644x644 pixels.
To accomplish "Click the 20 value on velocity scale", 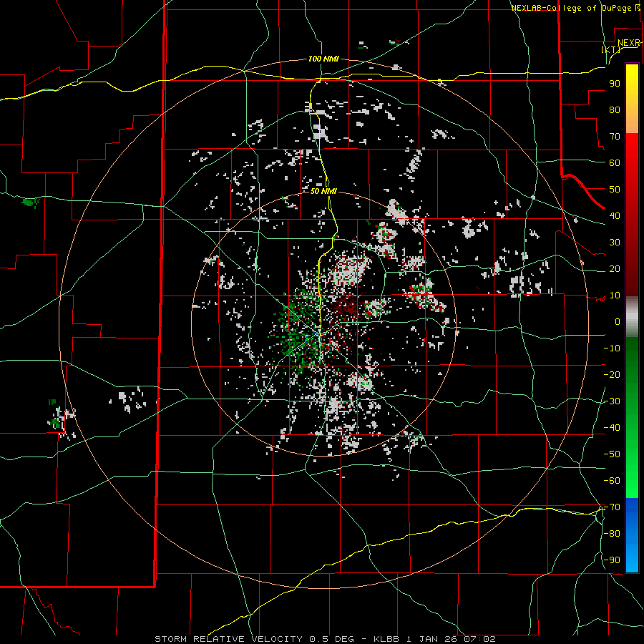I will [x=615, y=269].
